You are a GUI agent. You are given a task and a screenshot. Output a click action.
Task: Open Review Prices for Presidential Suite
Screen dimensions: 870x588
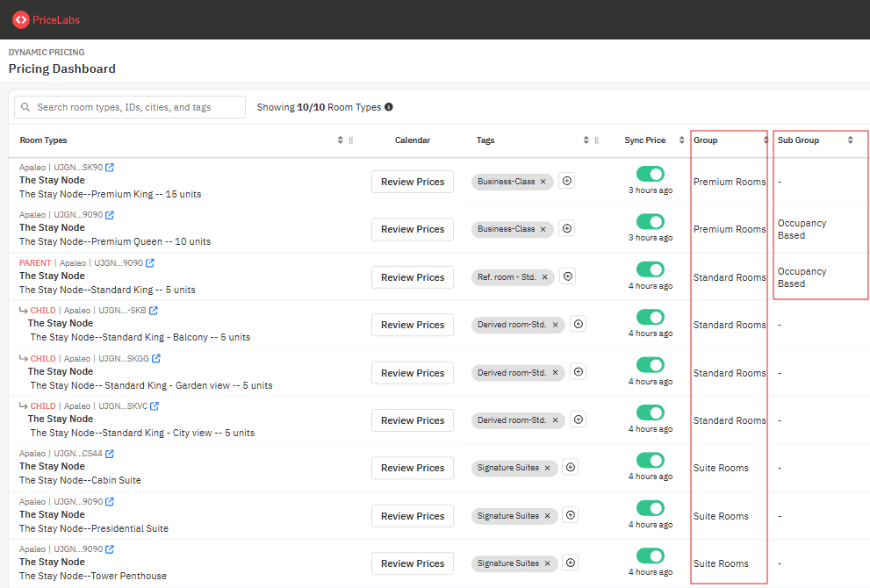point(413,516)
